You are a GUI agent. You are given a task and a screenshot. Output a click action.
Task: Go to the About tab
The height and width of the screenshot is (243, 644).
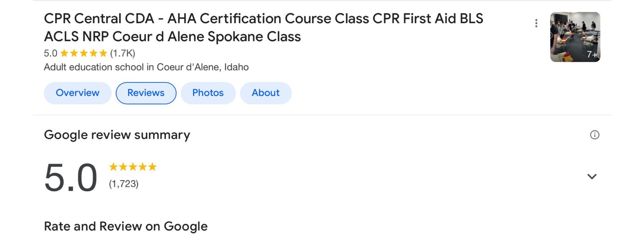point(266,93)
